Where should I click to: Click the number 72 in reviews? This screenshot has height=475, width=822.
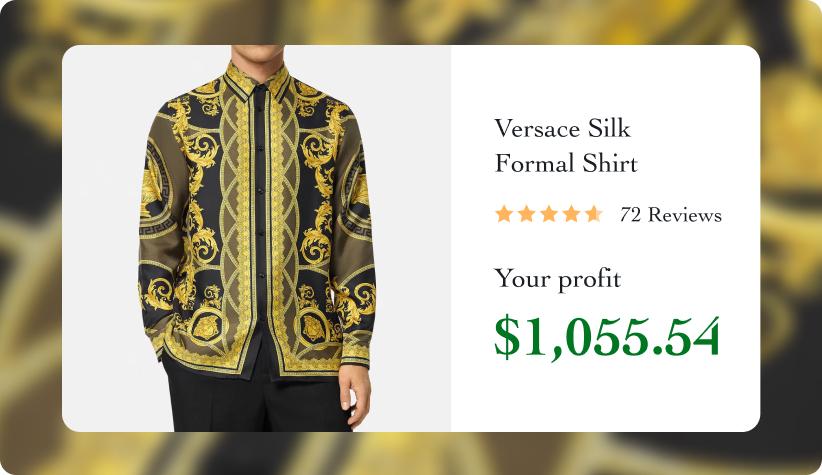pyautogui.click(x=630, y=215)
